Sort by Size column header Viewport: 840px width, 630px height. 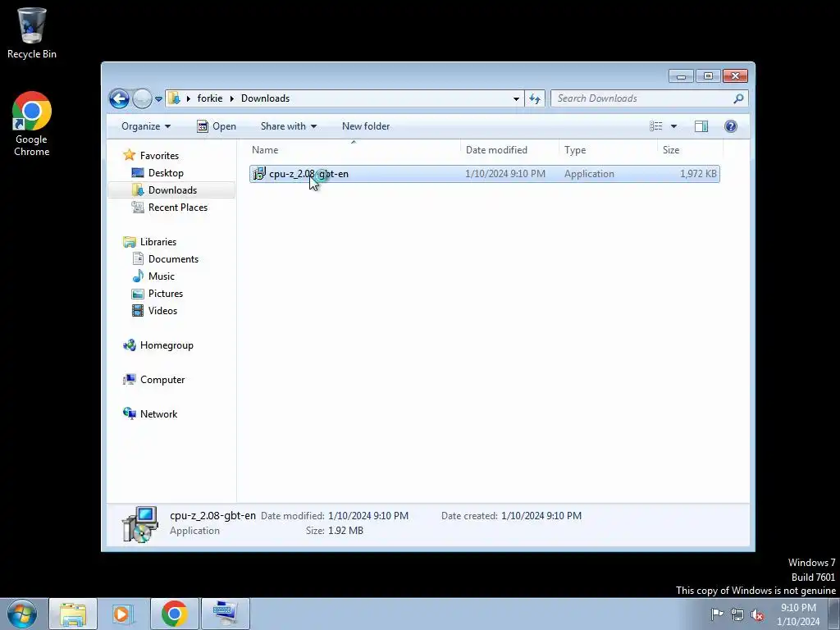689,150
